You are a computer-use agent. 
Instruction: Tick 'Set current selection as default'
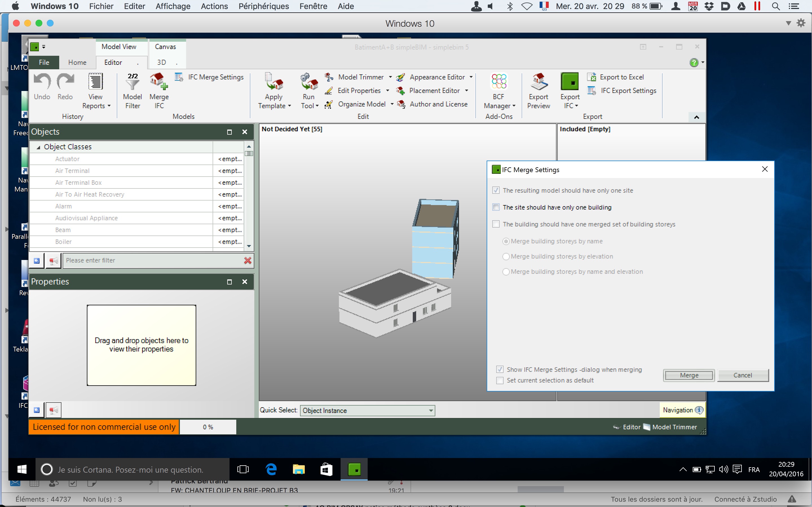coord(500,380)
